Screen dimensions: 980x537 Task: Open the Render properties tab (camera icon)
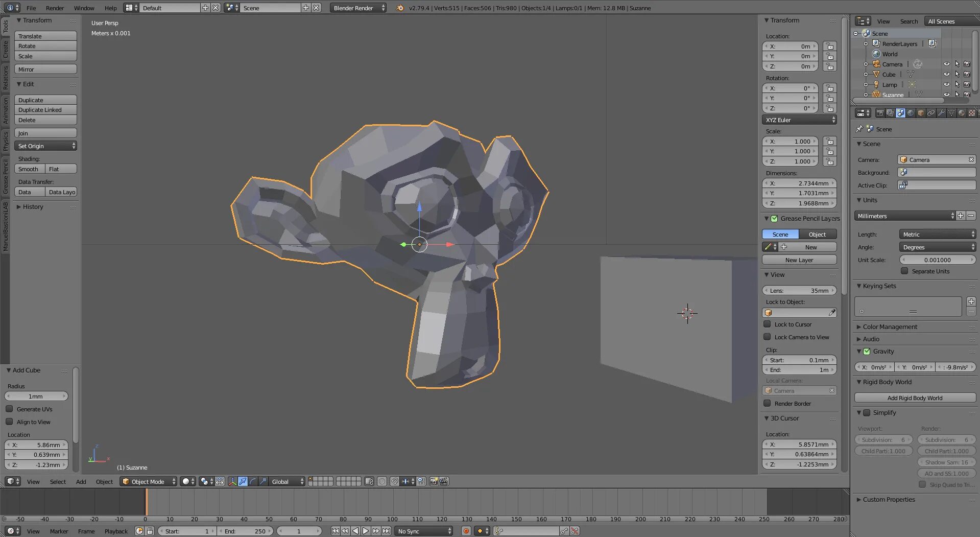[880, 113]
